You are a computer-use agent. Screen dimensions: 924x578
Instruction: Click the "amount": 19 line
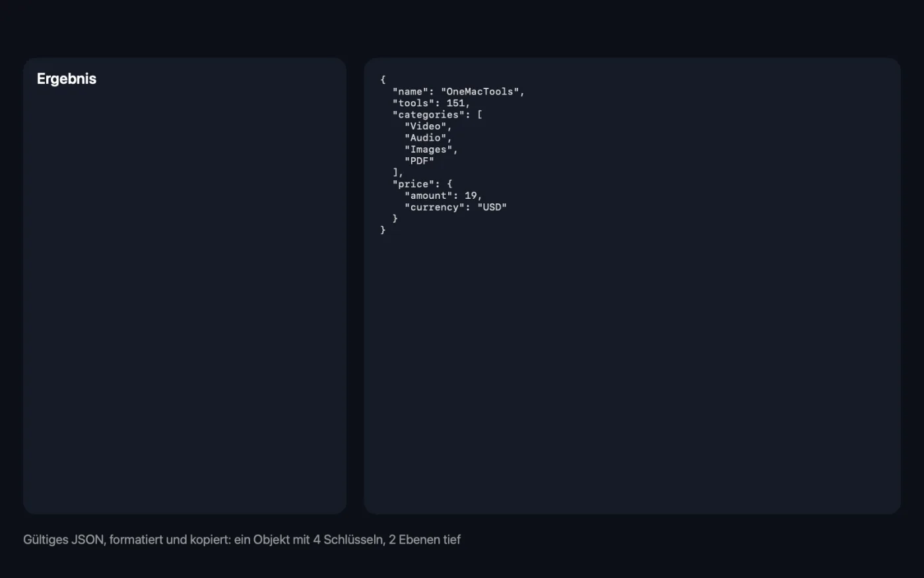click(x=444, y=196)
